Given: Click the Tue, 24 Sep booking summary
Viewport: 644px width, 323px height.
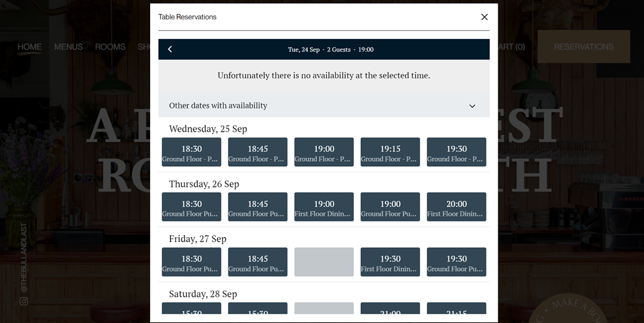Looking at the screenshot, I should tap(331, 50).
